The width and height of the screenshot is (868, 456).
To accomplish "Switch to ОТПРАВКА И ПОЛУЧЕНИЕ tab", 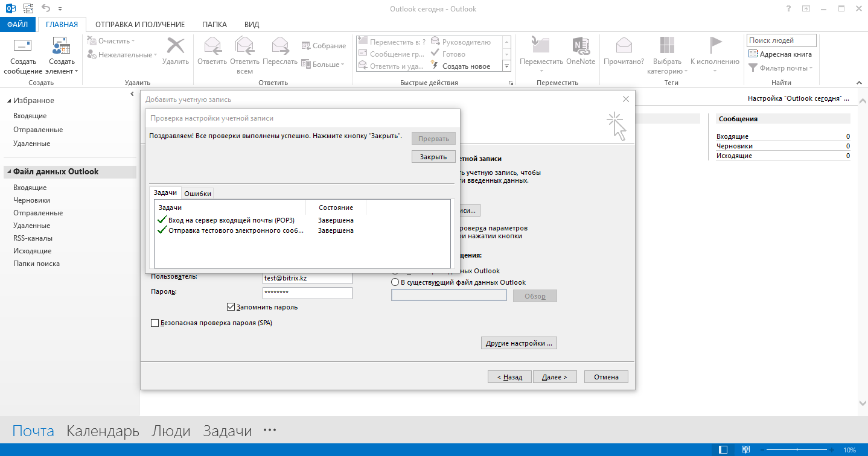I will coord(140,25).
